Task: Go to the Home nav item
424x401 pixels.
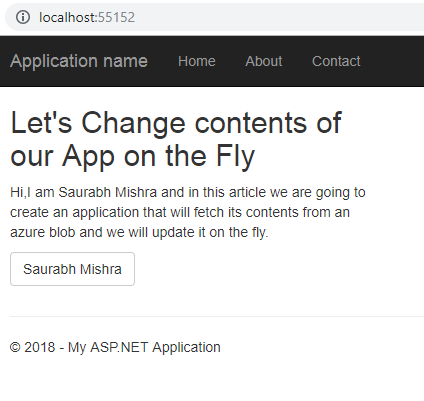Action: click(x=197, y=61)
